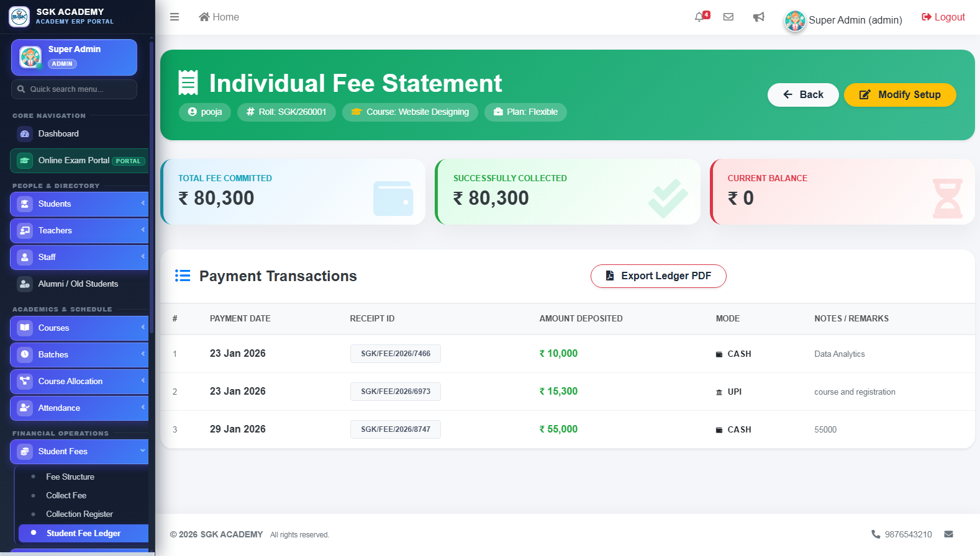This screenshot has height=556, width=980.
Task: Click the Modify Setup button
Action: [900, 95]
